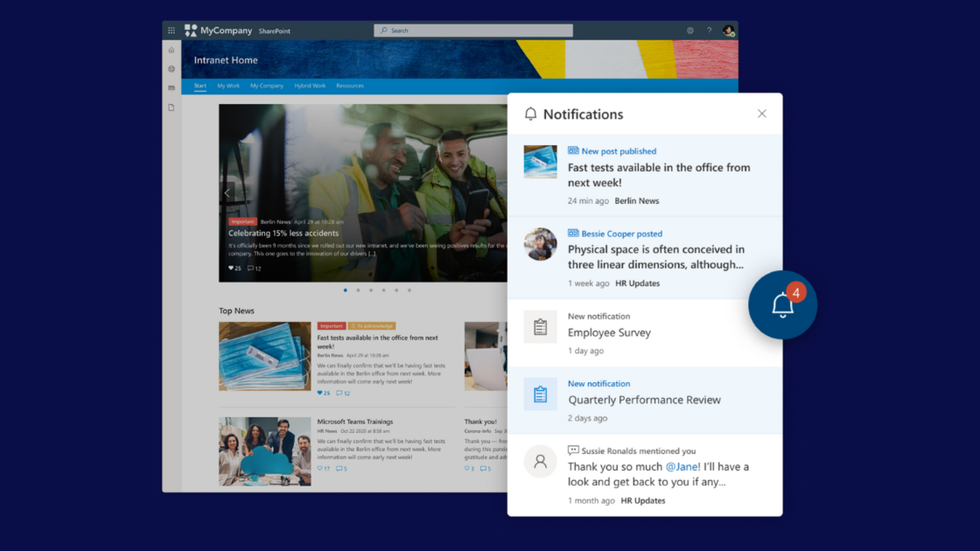Like the Microsoft Teams Trainings post
The image size is (980, 551).
click(x=323, y=469)
